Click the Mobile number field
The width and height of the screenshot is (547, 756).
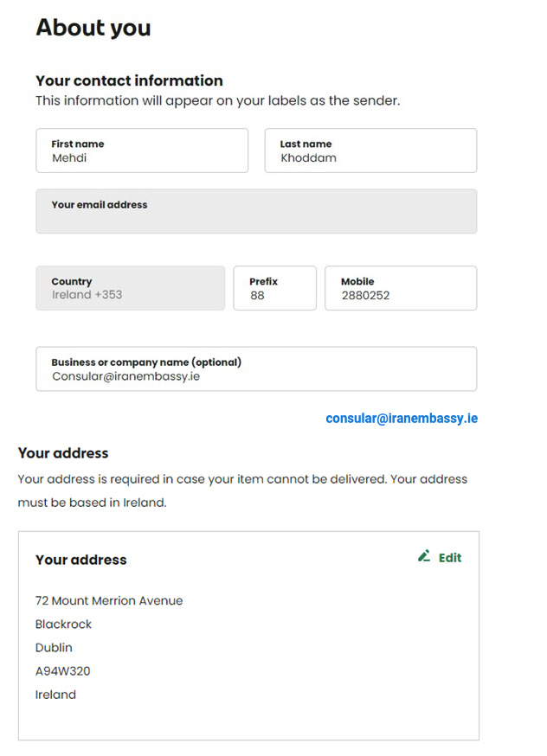[401, 288]
